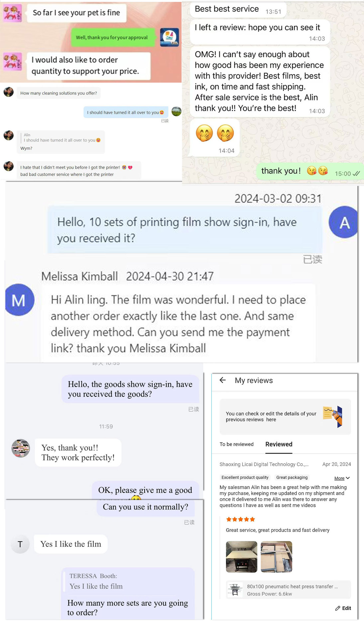The height and width of the screenshot is (639, 364).
Task: Click the Great packaging tag
Action: click(292, 477)
